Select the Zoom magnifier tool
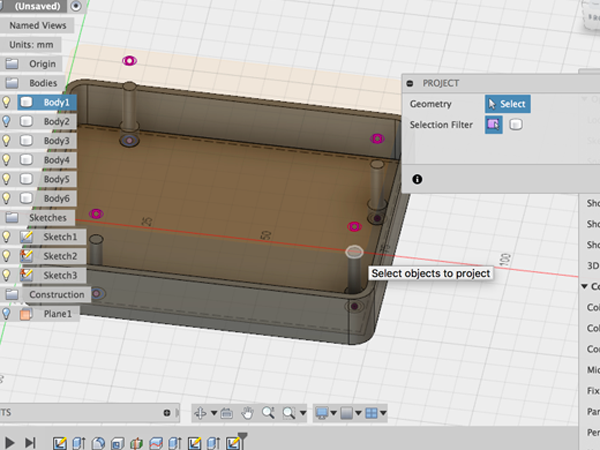600x450 pixels. point(268,412)
